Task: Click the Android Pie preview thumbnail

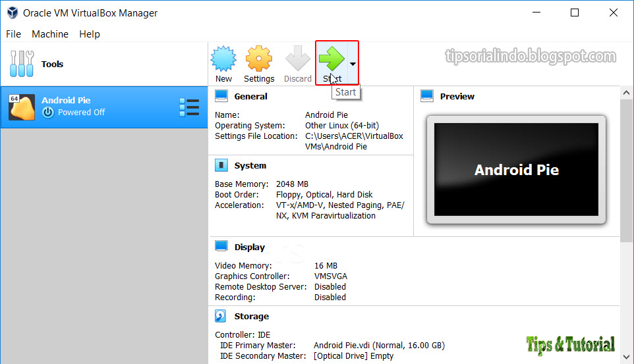Action: point(516,169)
